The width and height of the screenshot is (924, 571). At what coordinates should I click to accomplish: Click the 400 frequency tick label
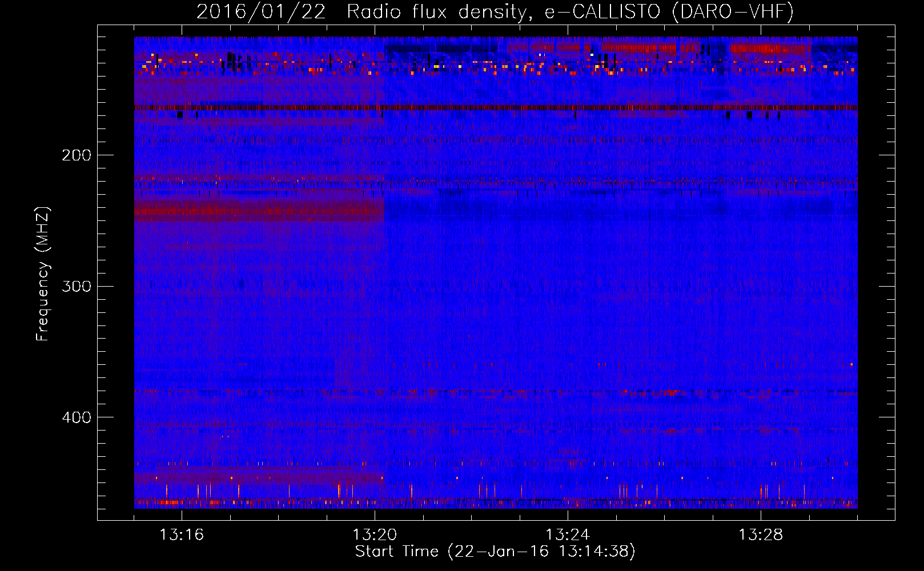click(77, 417)
